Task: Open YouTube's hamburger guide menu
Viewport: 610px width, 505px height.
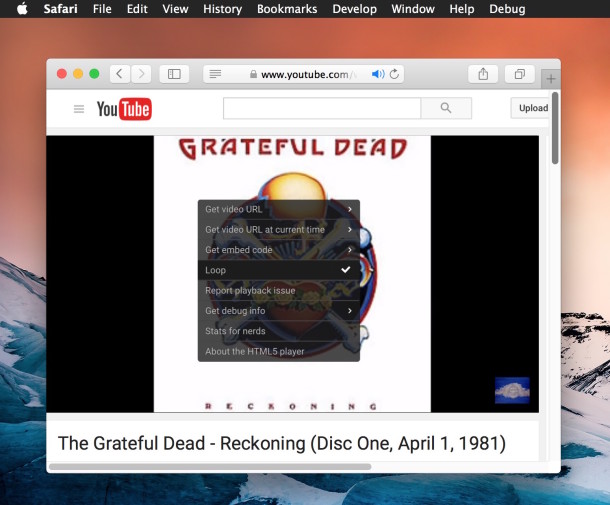Action: [x=79, y=109]
